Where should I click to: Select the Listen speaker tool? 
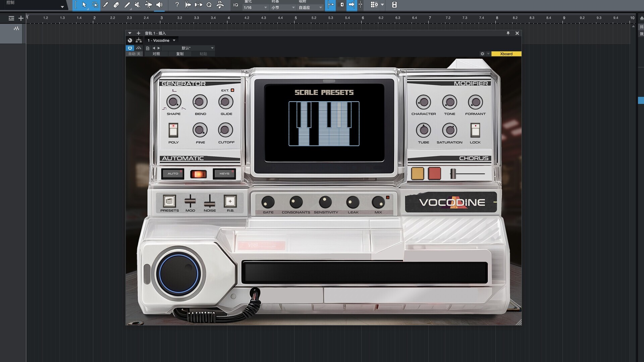159,5
